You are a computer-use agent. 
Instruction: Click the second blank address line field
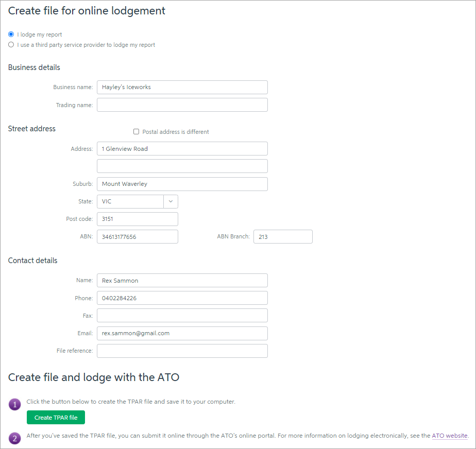pyautogui.click(x=182, y=166)
